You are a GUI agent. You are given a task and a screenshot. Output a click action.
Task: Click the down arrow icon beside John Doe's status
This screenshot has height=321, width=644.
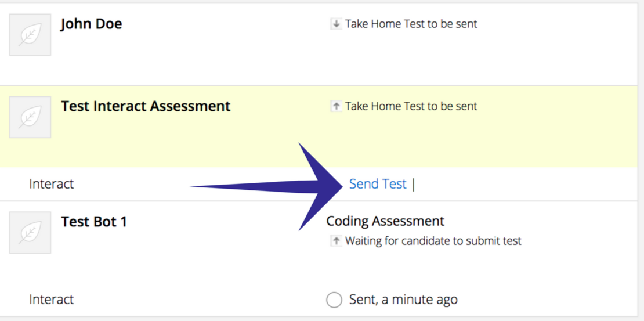[x=336, y=24]
